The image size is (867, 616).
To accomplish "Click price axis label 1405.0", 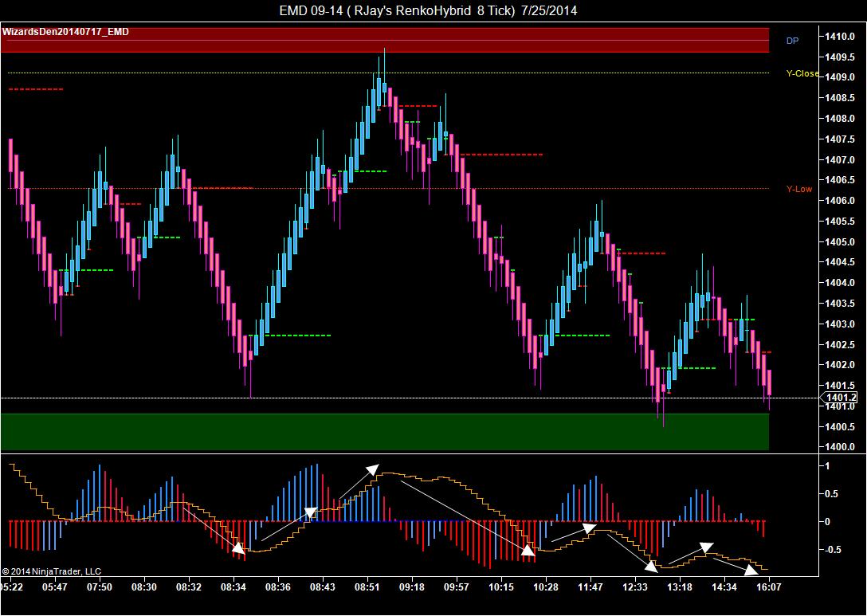I will (839, 241).
